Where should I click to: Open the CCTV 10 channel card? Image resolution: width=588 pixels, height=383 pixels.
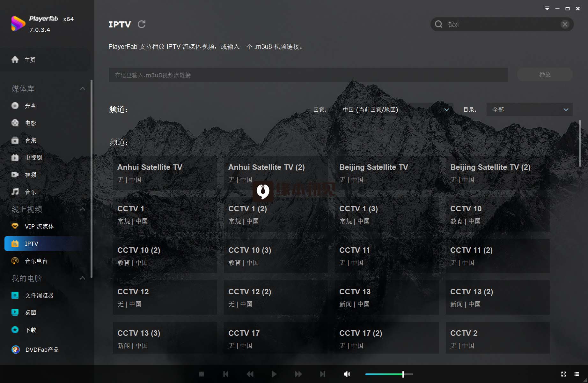tap(498, 214)
